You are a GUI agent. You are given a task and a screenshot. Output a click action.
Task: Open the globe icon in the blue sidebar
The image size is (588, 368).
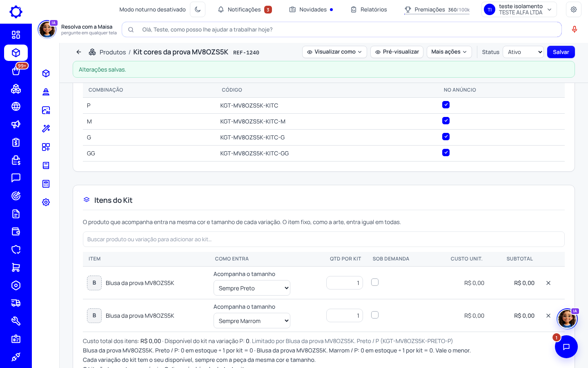point(16,106)
